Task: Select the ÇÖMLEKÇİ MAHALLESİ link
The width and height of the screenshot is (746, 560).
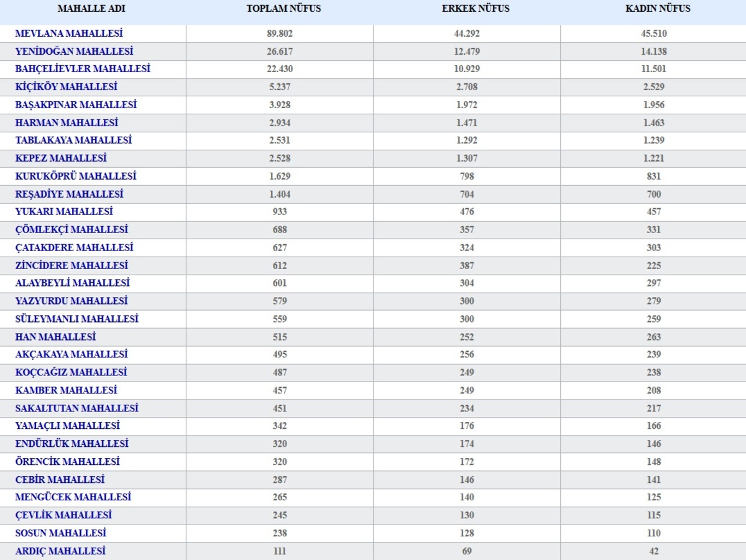Action: 71,230
